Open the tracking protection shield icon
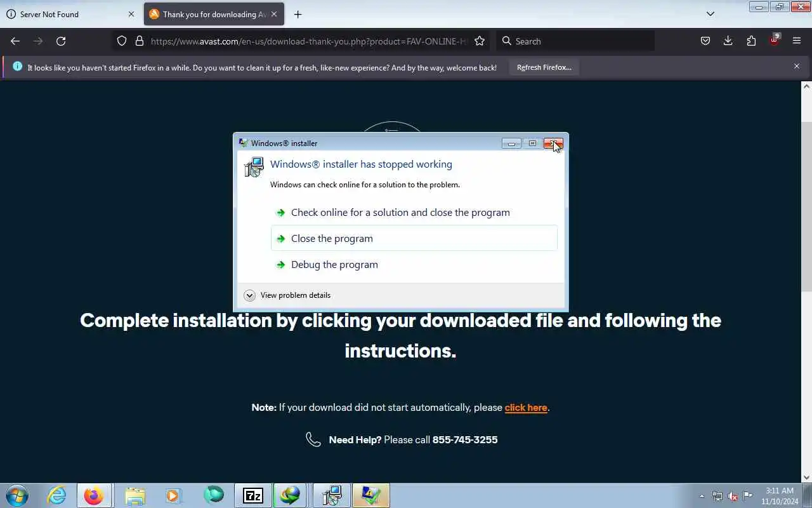 click(x=122, y=41)
